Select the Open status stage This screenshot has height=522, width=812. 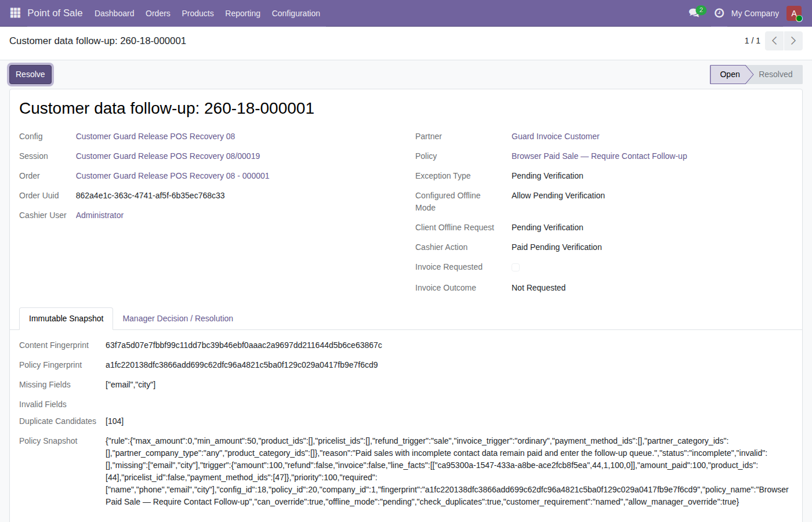tap(730, 74)
